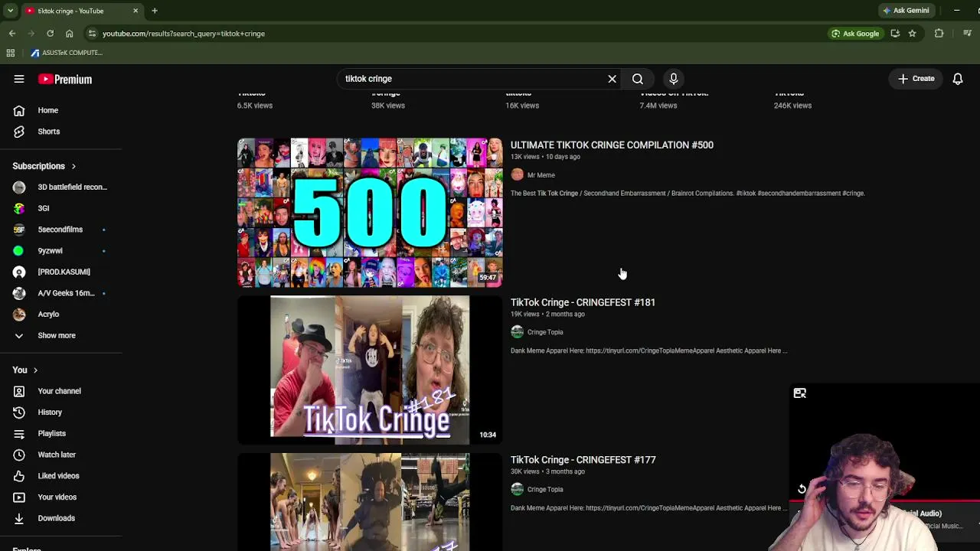Open the Chrome extensions puzzle icon
This screenshot has height=551, width=980.
tap(939, 34)
